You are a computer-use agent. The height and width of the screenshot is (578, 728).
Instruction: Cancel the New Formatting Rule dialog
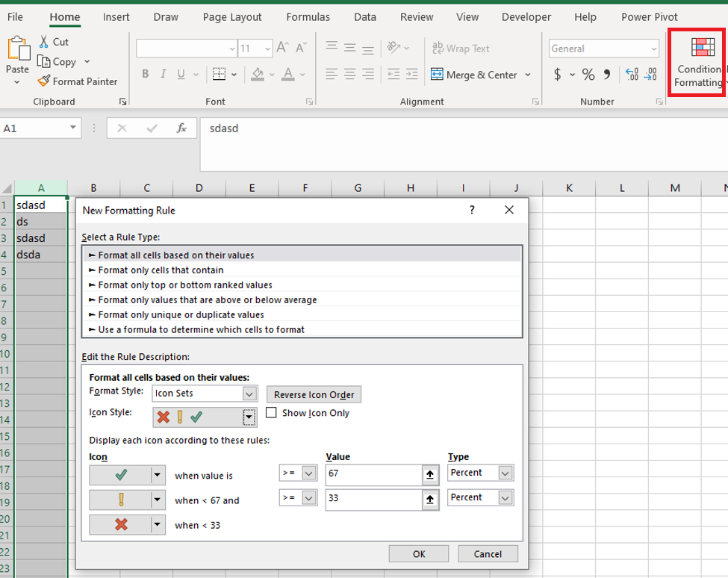pos(488,553)
